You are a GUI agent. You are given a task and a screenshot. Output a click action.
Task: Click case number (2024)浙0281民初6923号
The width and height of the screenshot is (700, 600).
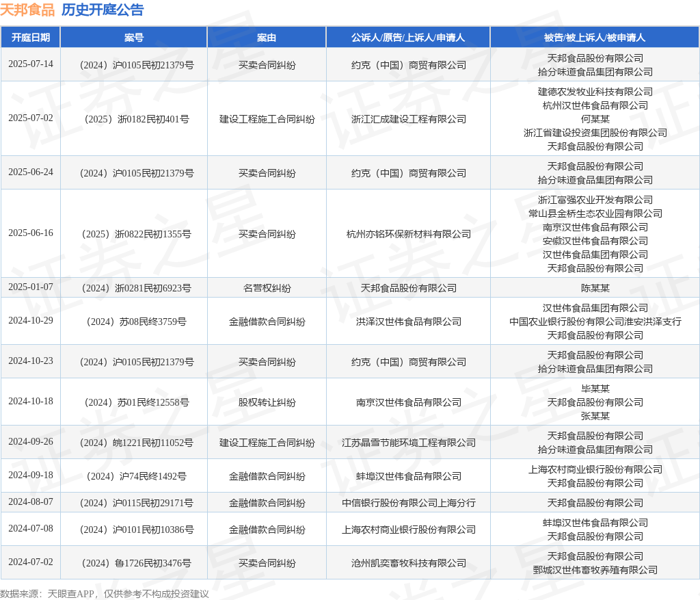[137, 288]
